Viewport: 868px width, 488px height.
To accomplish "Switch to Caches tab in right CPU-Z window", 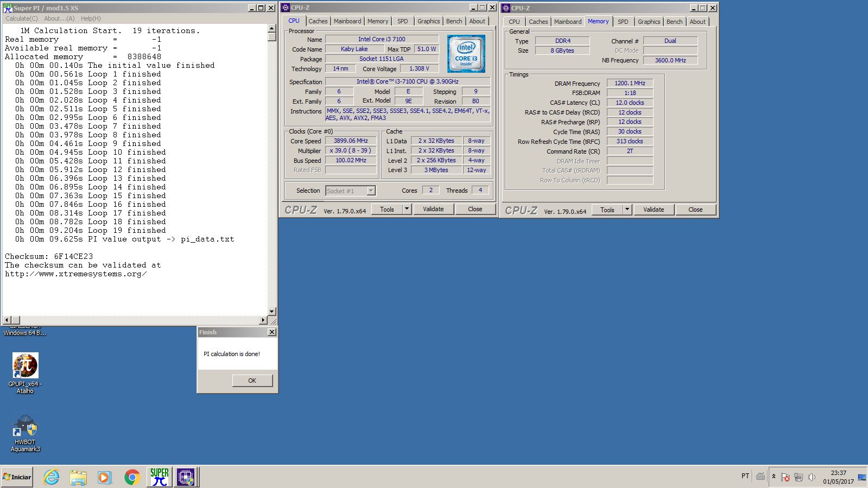I will click(538, 22).
